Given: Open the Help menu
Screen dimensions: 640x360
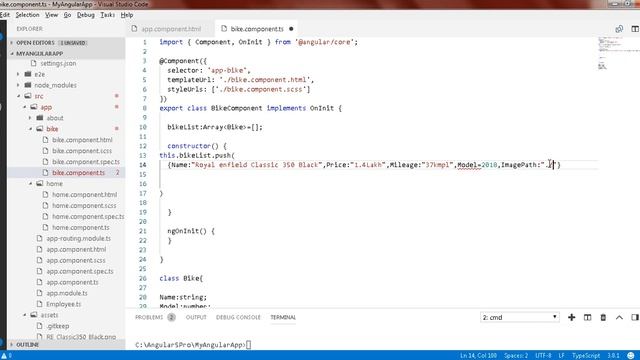Looking at the screenshot, I should click(x=127, y=15).
